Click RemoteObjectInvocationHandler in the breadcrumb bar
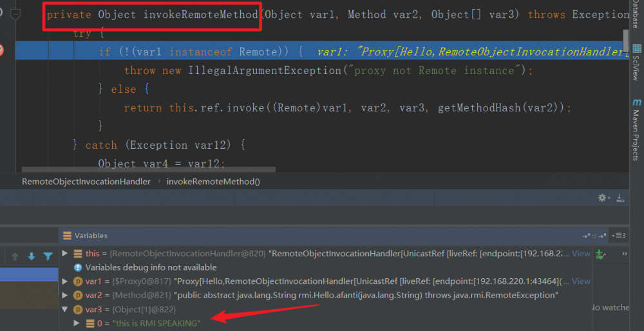The image size is (644, 331). [x=86, y=182]
